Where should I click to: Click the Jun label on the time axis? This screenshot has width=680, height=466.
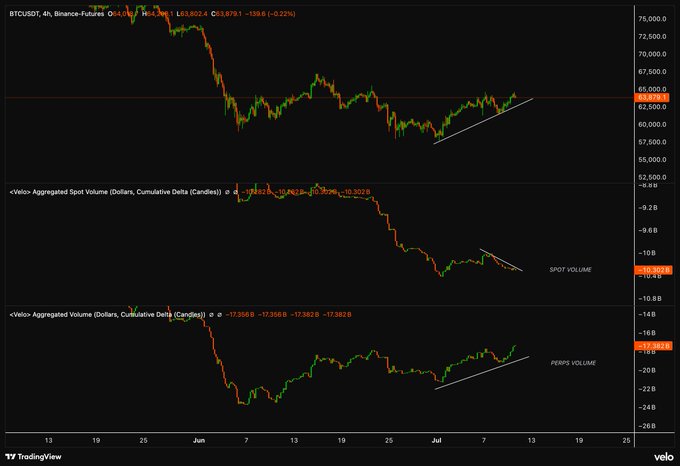coord(199,440)
